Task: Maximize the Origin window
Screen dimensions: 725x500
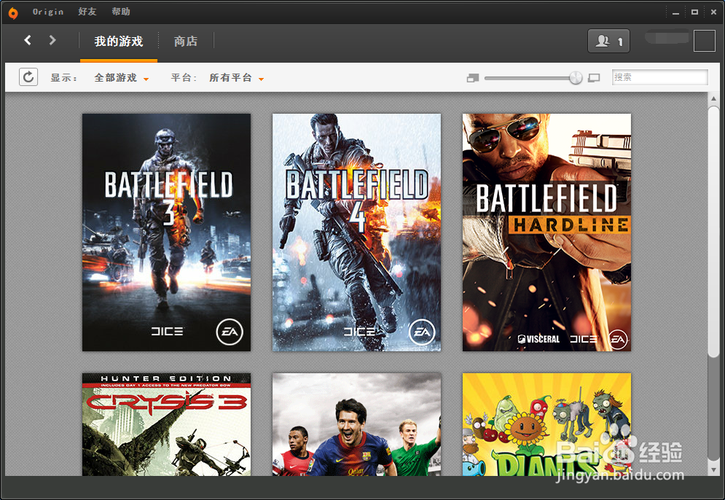Action: point(694,12)
